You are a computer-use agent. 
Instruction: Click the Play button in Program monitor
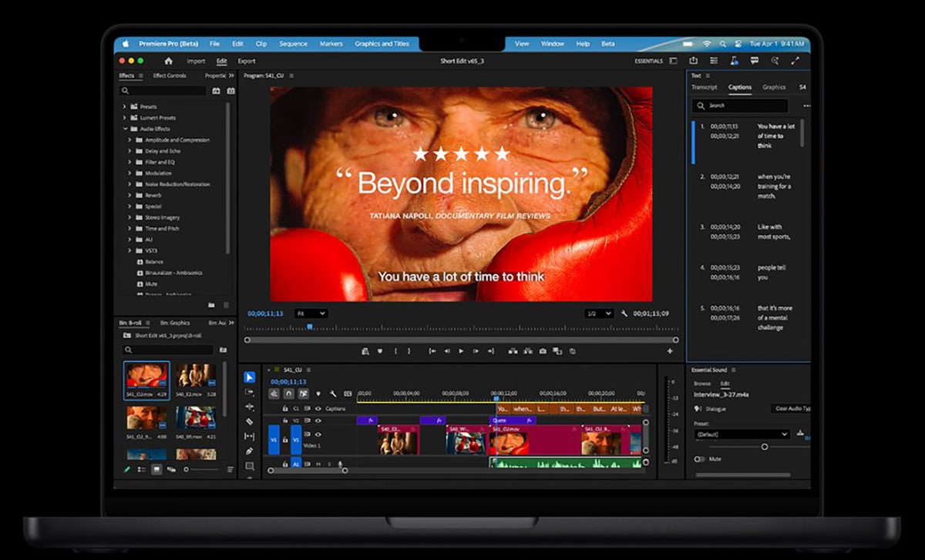click(461, 351)
